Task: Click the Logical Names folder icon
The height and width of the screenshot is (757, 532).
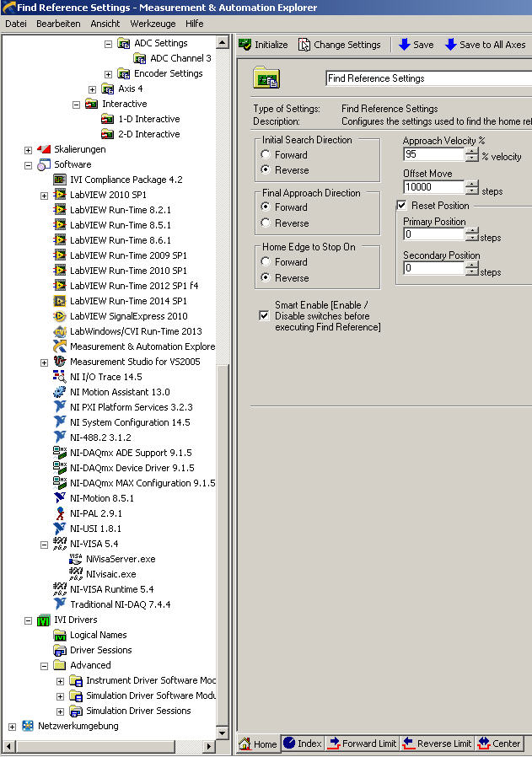Action: coord(59,636)
